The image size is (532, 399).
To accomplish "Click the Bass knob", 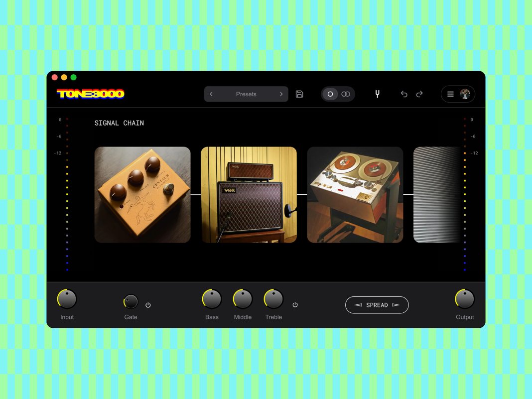I will [212, 299].
